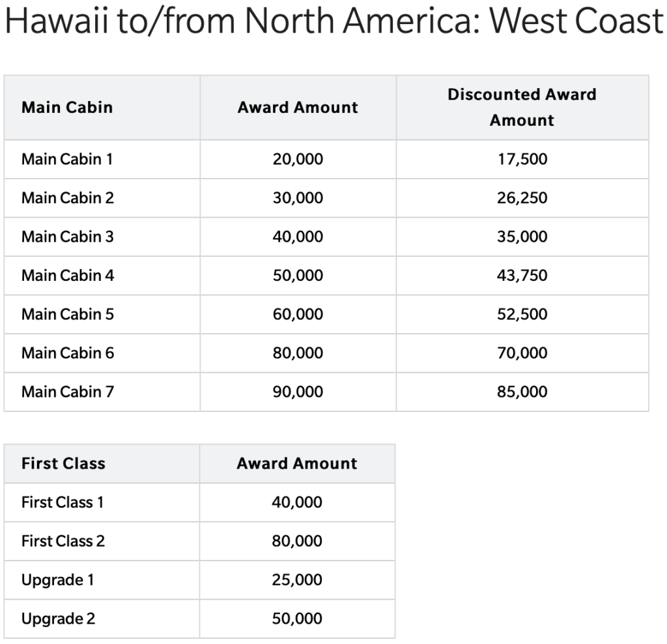Click the Main Cabin 6 row label

tap(68, 353)
